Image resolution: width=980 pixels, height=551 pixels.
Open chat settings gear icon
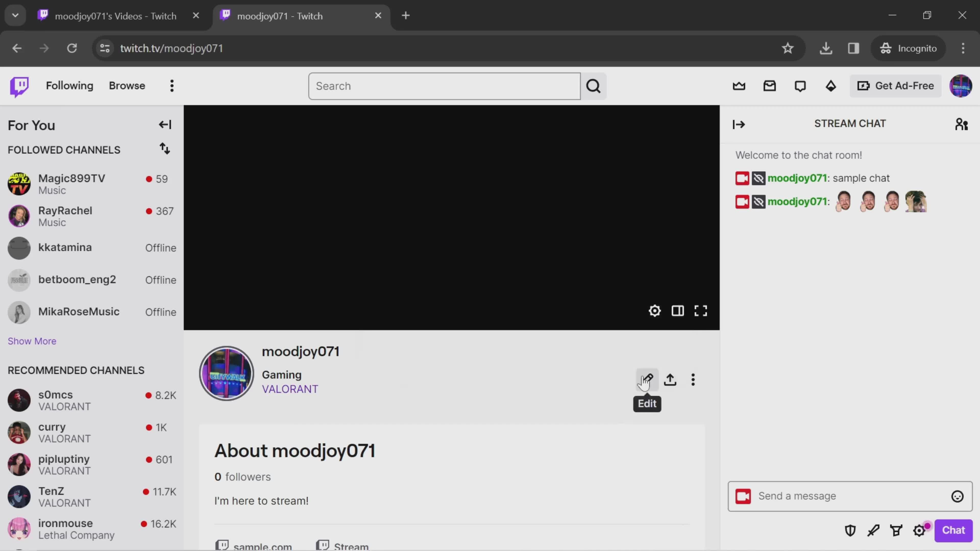(919, 530)
